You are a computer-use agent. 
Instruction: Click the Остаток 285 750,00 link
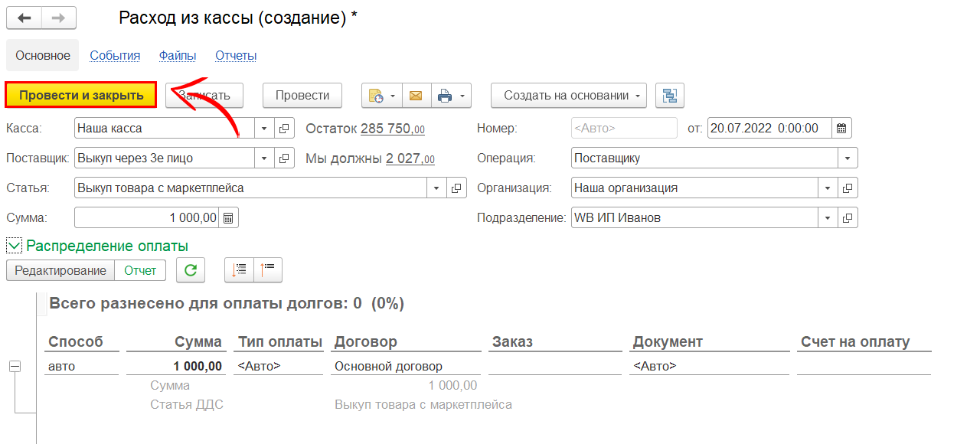392,129
